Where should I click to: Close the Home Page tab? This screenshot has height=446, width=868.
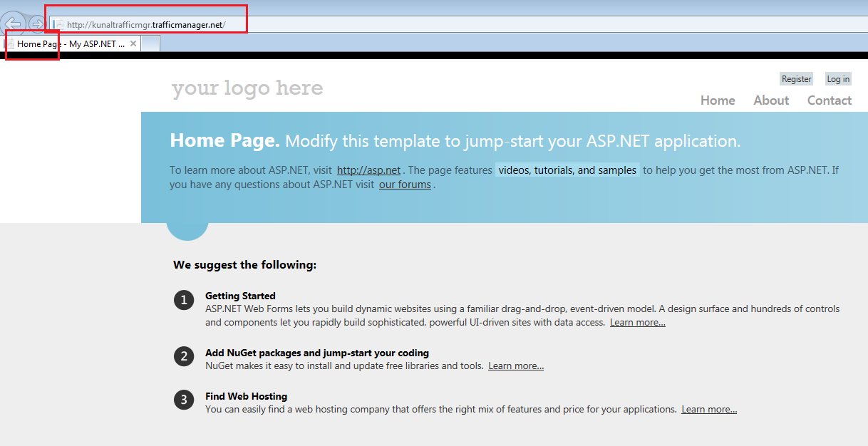pos(133,44)
